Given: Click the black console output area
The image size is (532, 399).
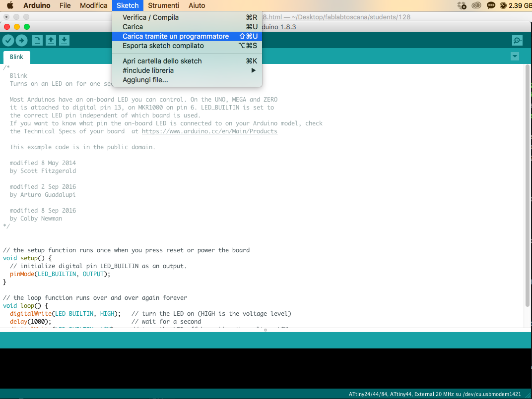Looking at the screenshot, I should pos(266,368).
